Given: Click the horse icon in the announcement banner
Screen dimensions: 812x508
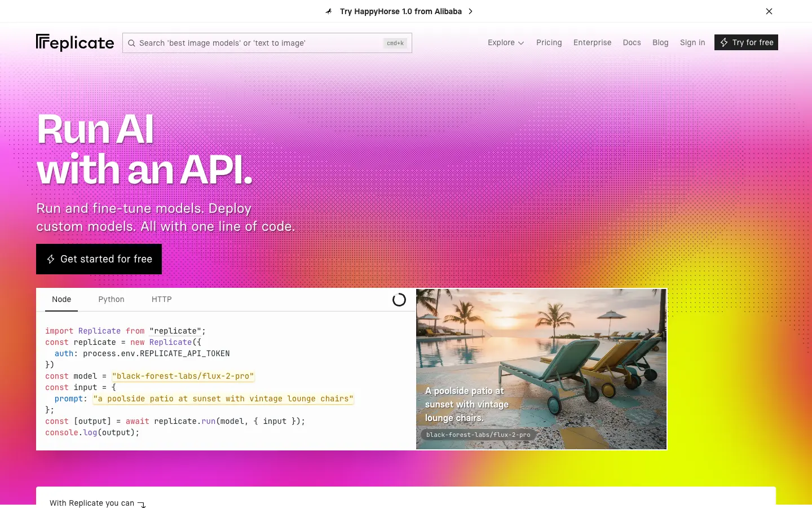Looking at the screenshot, I should click(x=329, y=11).
